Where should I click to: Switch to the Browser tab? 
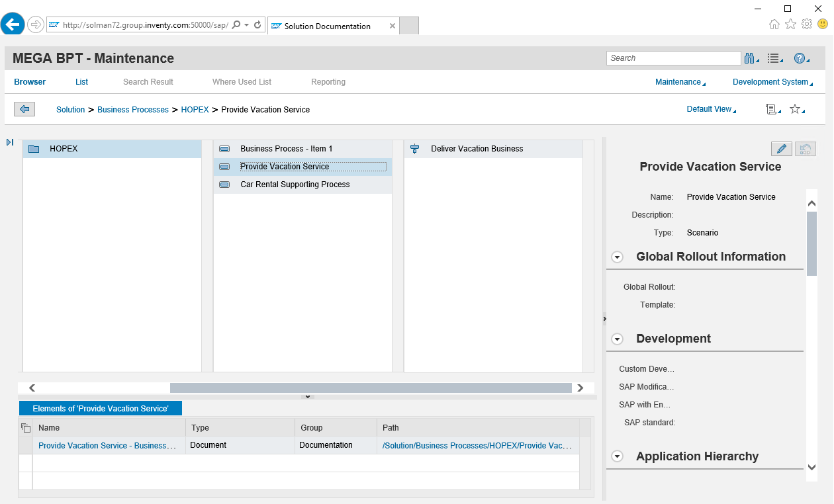click(30, 82)
